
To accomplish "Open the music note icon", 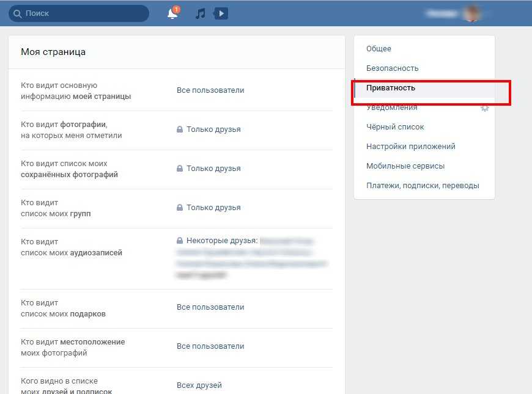I will click(x=200, y=13).
